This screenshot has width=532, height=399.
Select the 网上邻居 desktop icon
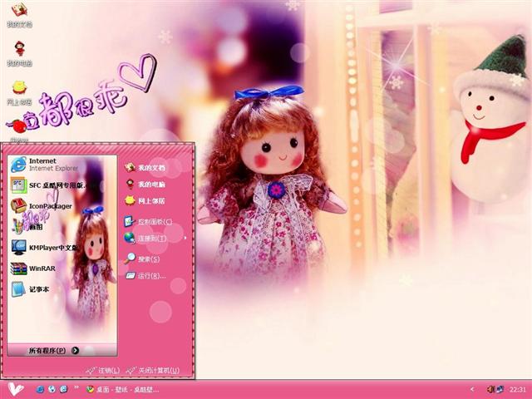tap(19, 92)
